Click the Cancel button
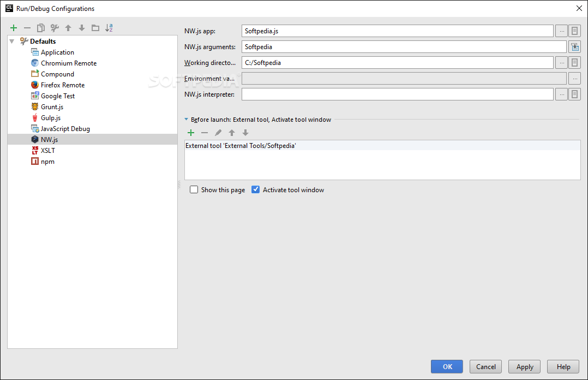588x380 pixels. pyautogui.click(x=485, y=366)
